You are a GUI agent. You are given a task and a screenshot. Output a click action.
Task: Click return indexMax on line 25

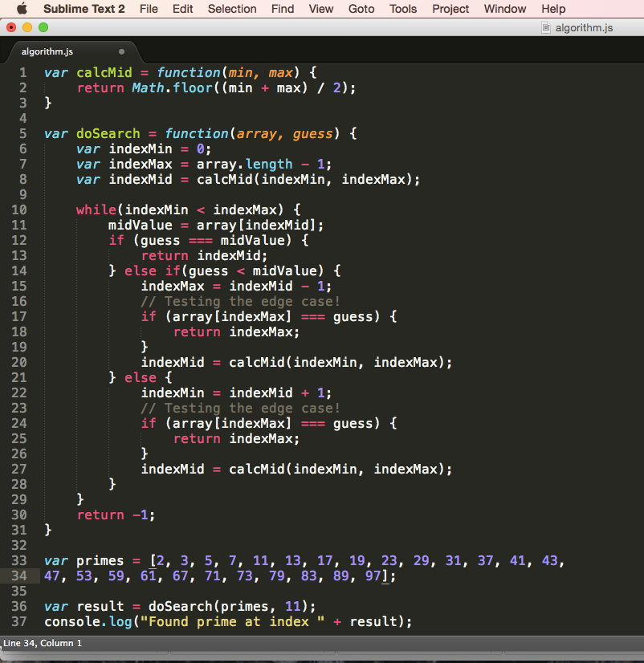(x=237, y=438)
